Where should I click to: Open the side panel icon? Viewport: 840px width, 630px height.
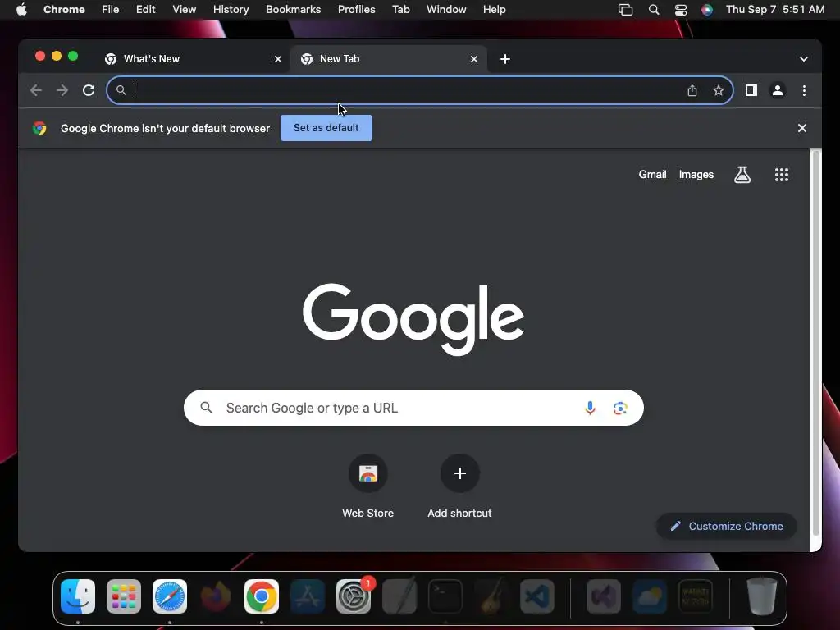pos(751,90)
